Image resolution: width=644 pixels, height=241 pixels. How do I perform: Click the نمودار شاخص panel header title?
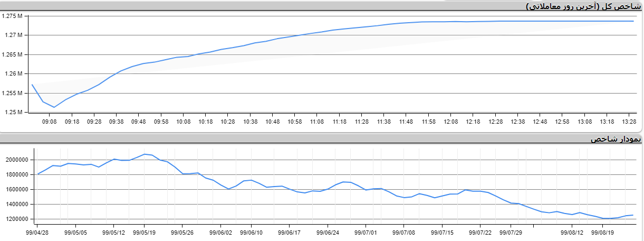coord(616,139)
